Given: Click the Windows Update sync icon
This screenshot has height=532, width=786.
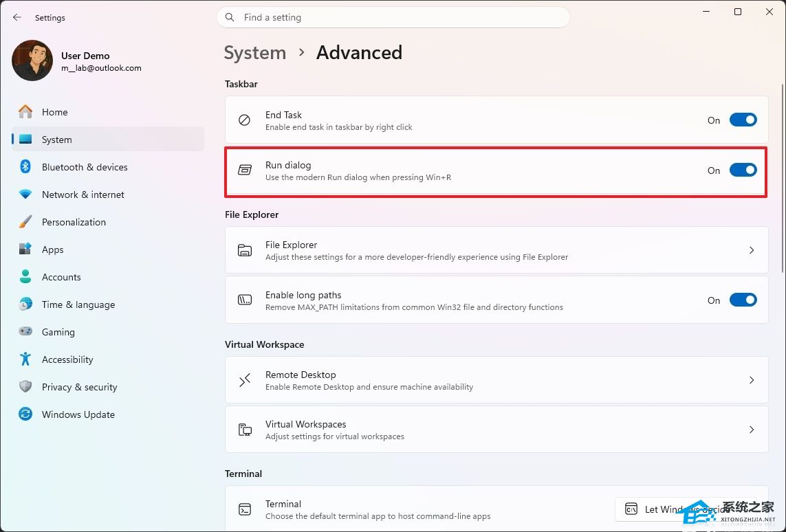Looking at the screenshot, I should tap(25, 414).
